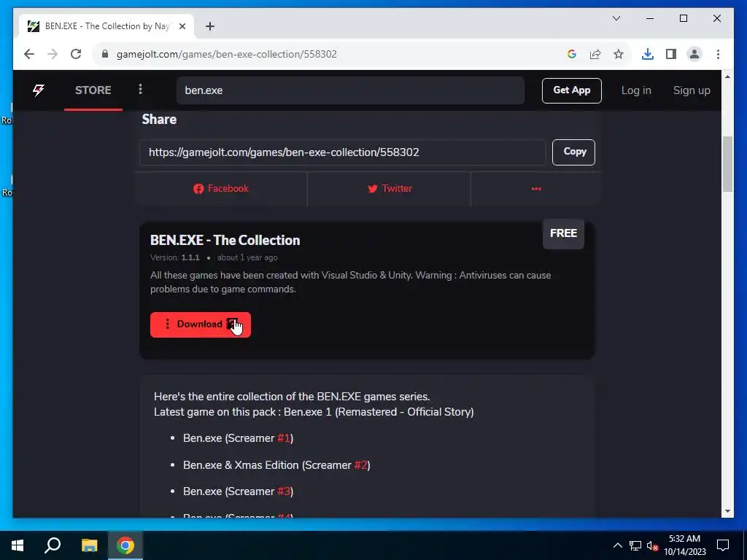View site info lock icon

(x=105, y=54)
